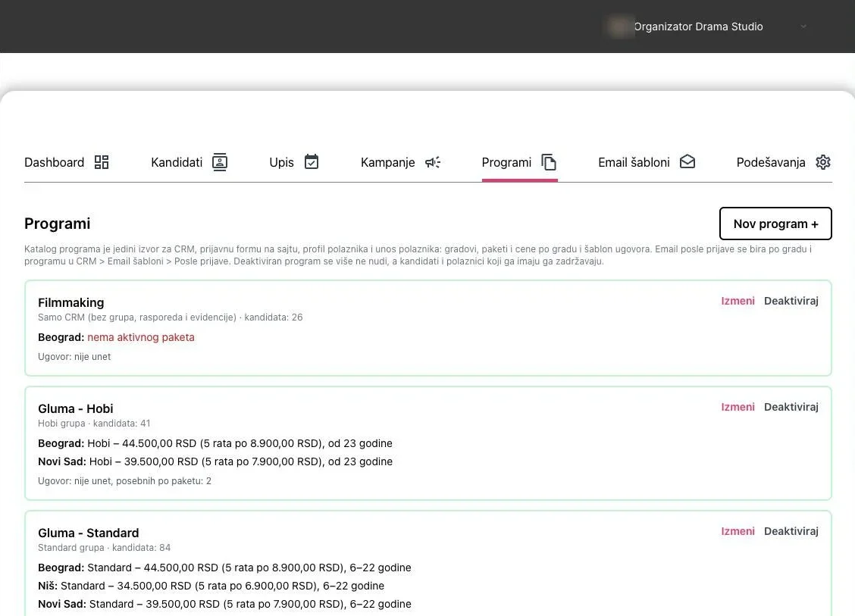The width and height of the screenshot is (855, 616).
Task: Deactivate the Filmmaking program
Action: tap(791, 301)
